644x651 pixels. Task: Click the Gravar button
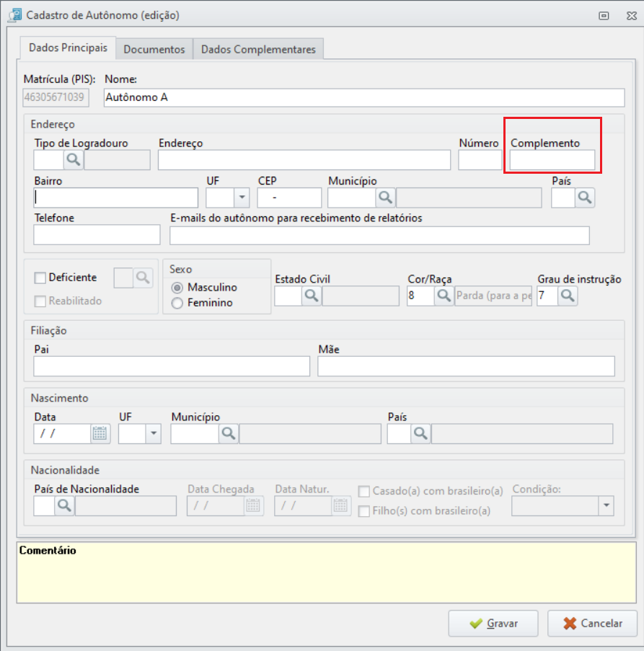pyautogui.click(x=493, y=623)
